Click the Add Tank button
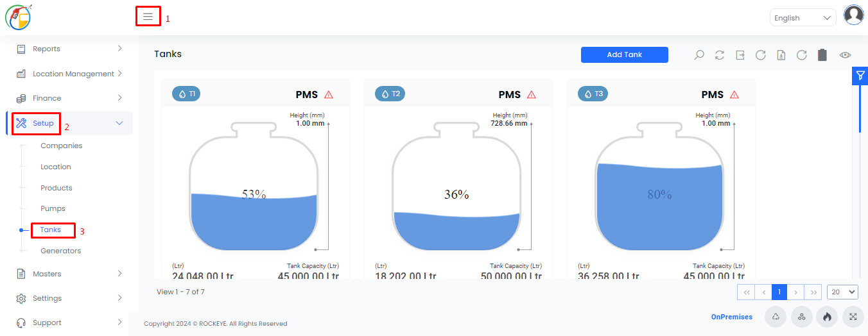Screen dimensions: 868x336 pos(625,55)
